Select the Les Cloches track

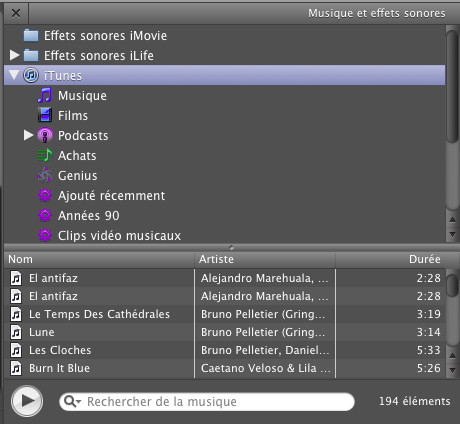225,350
